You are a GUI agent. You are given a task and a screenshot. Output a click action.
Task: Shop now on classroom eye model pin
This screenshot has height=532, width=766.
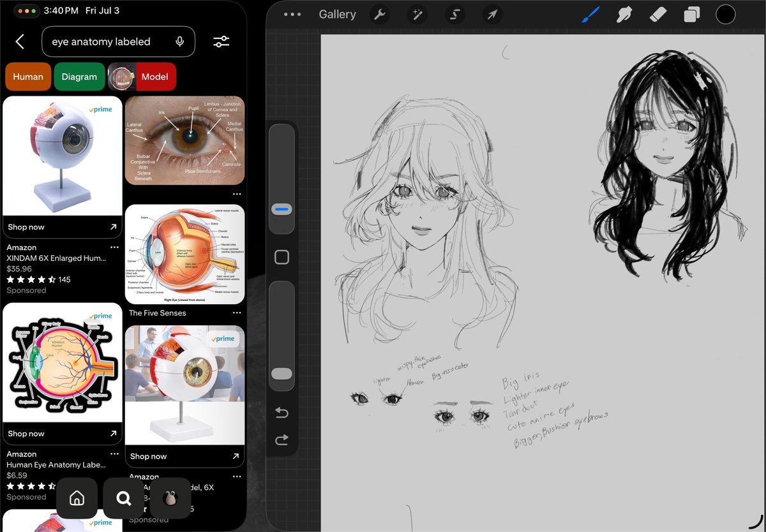pos(184,456)
